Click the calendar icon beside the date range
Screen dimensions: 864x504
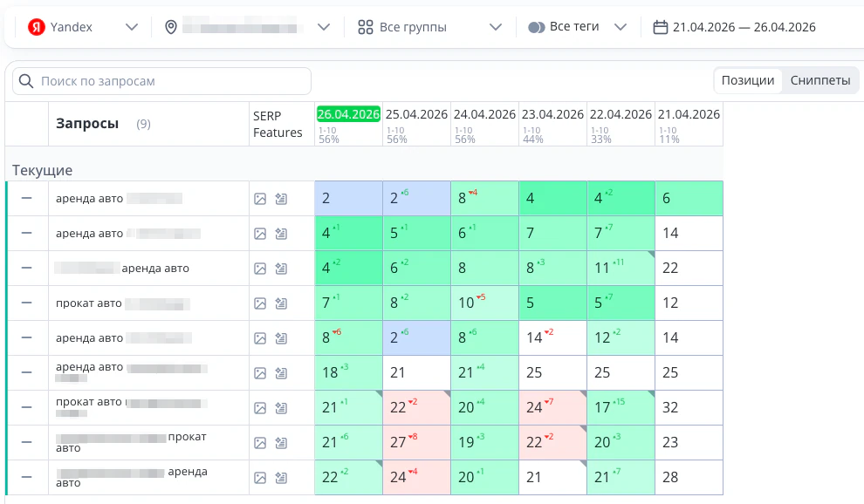tap(660, 27)
